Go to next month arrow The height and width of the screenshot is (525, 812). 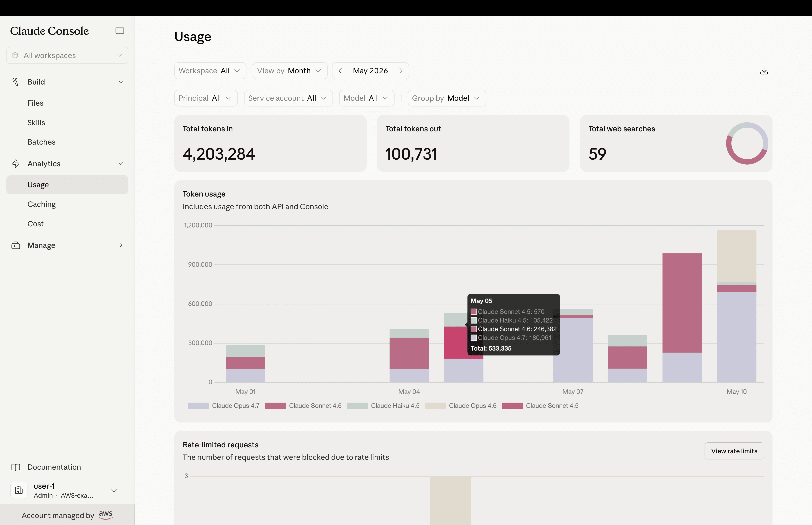pyautogui.click(x=401, y=71)
